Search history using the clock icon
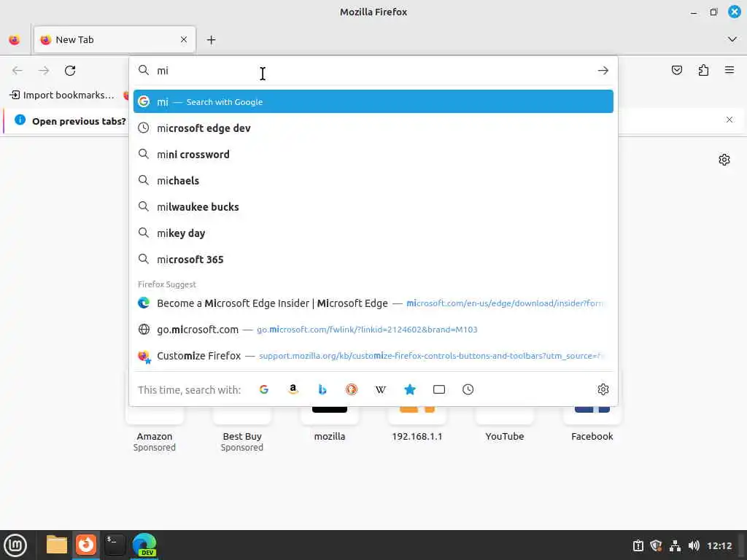Image resolution: width=747 pixels, height=560 pixels. [x=468, y=389]
